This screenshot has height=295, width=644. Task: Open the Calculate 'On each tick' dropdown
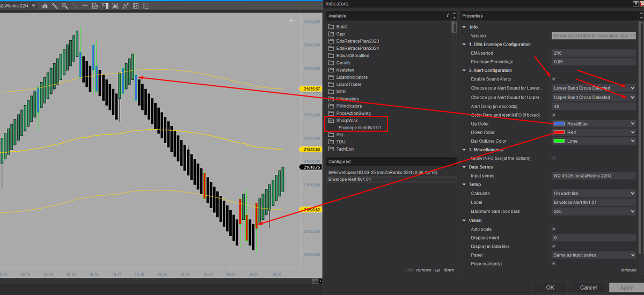[594, 193]
